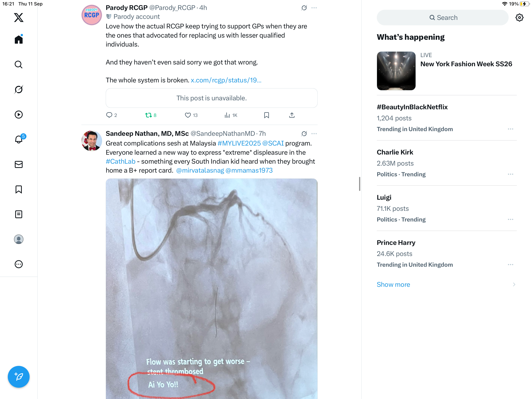Viewport: 532px width, 399px height.
Task: Open direct messages envelope icon
Action: pos(18,164)
